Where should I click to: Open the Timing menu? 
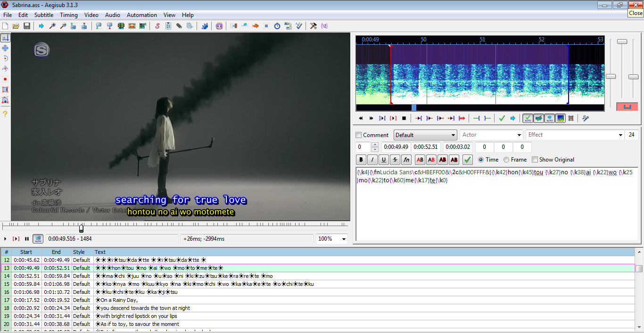(69, 15)
